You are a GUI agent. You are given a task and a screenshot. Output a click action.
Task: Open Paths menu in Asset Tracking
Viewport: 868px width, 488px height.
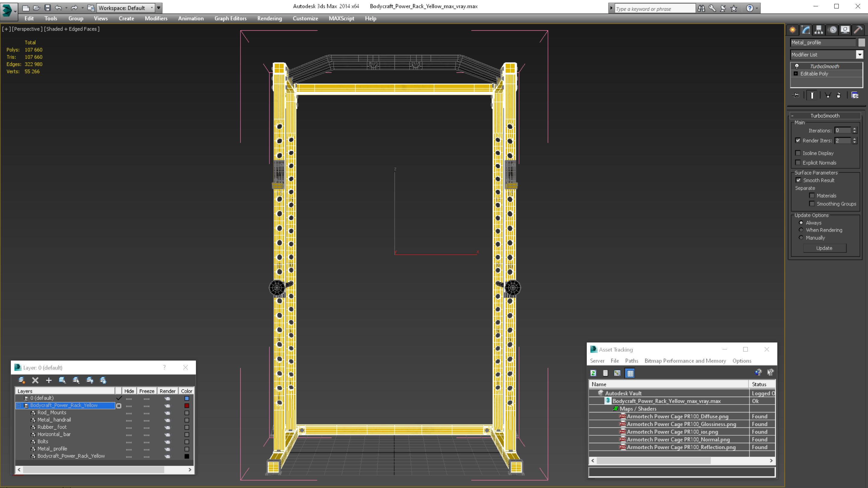pyautogui.click(x=631, y=361)
